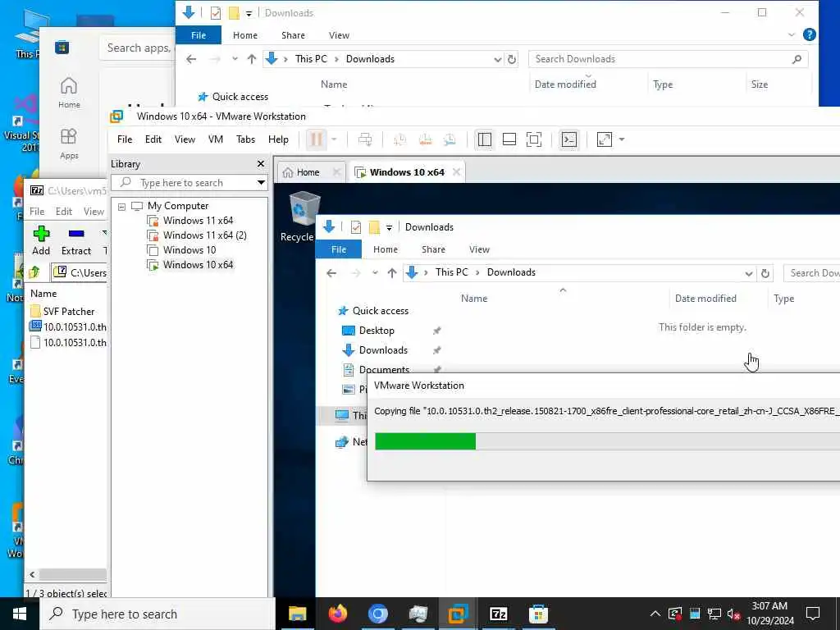This screenshot has width=840, height=630.
Task: Select VMware Workstation taskbar icon
Action: (x=458, y=614)
